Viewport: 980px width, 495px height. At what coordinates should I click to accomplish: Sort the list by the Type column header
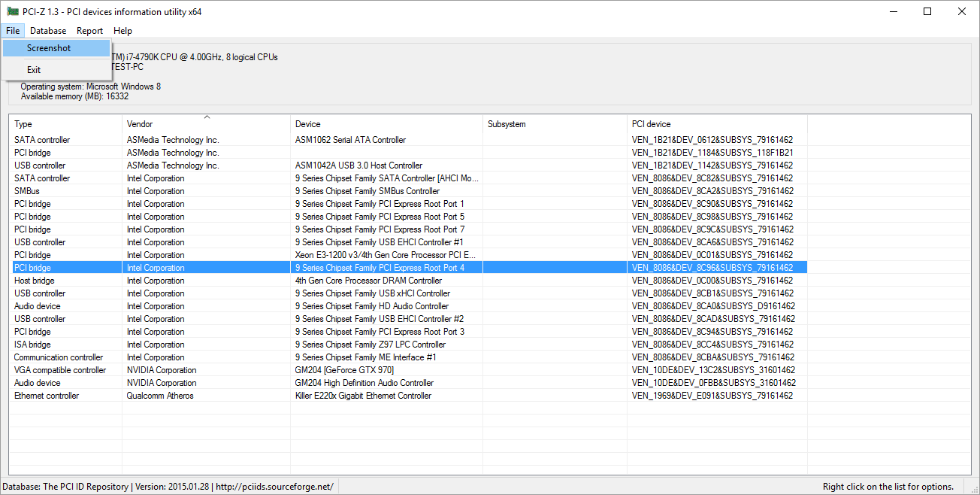coord(65,124)
